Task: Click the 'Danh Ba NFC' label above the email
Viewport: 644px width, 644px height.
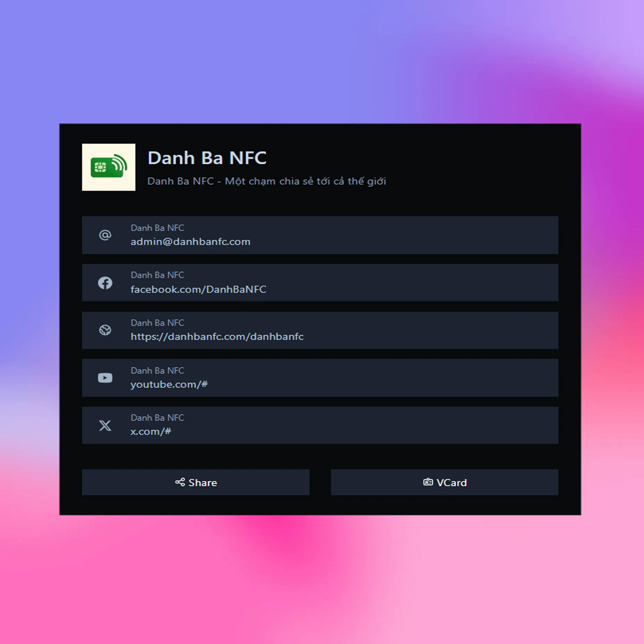Action: pyautogui.click(x=157, y=228)
